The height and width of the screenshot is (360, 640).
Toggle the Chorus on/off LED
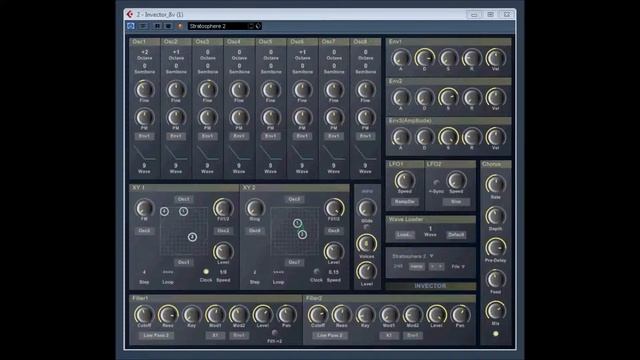(x=496, y=333)
